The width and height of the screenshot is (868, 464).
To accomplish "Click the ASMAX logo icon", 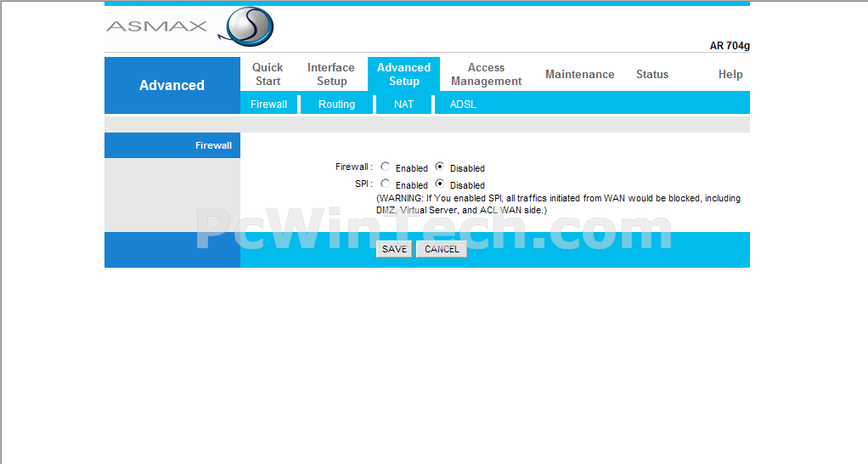I will tap(246, 26).
